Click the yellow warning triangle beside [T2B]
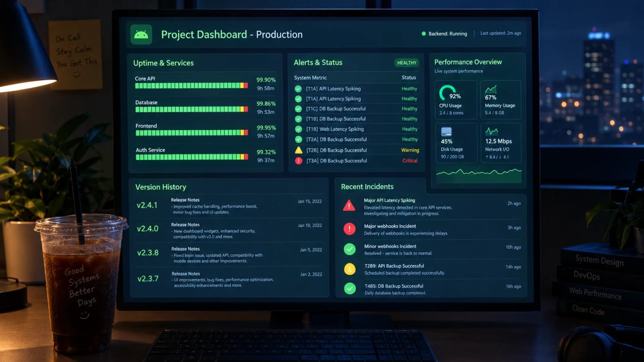The height and width of the screenshot is (362, 644). [299, 150]
